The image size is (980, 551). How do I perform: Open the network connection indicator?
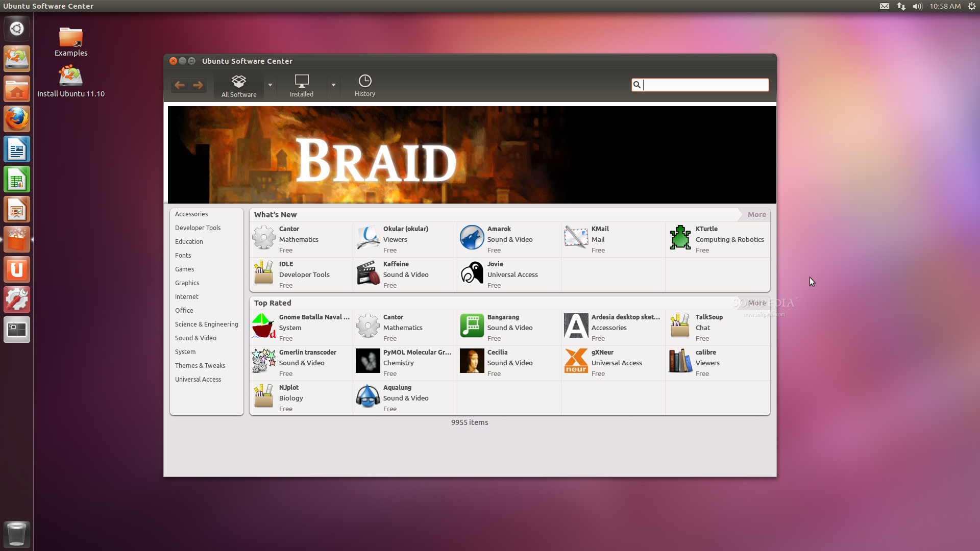click(901, 6)
